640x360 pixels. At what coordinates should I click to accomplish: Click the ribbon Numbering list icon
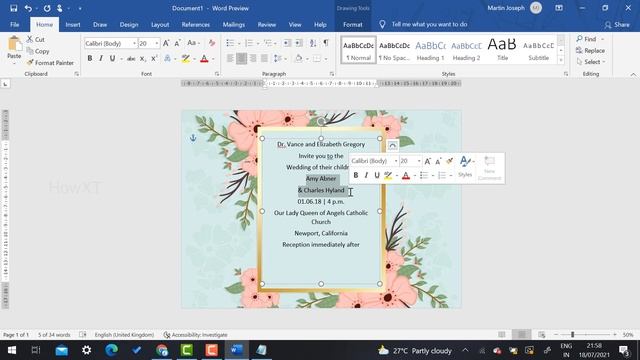coord(249,43)
